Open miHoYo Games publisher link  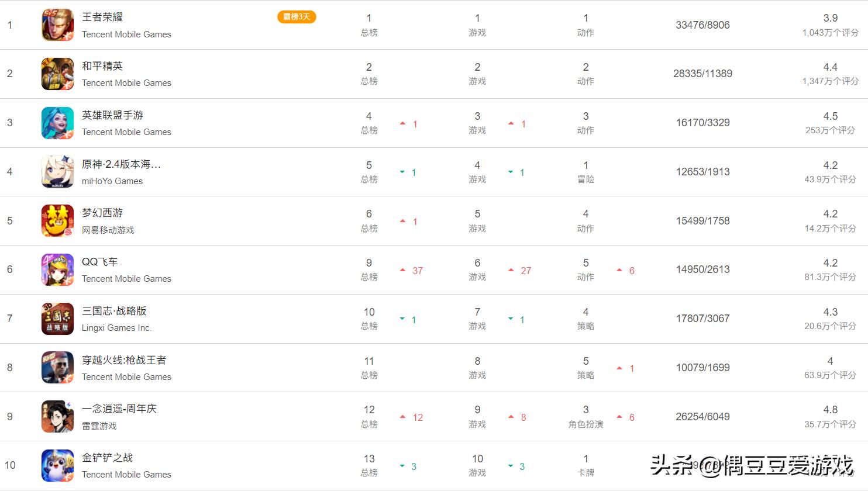[x=112, y=181]
